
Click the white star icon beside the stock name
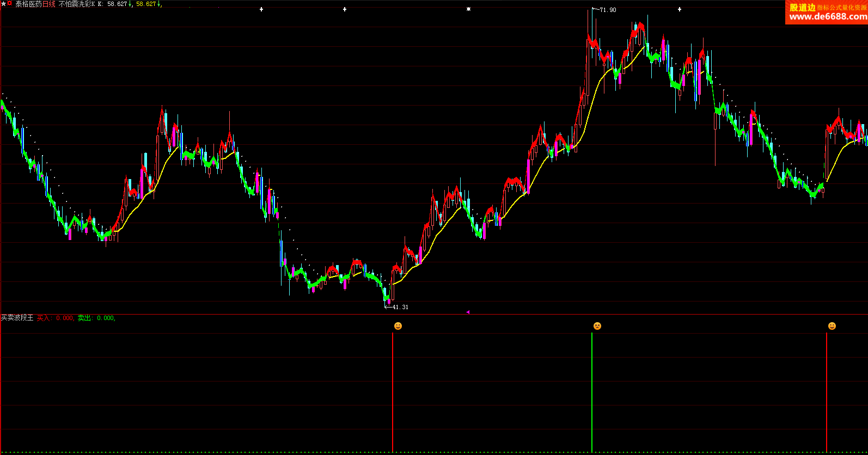pyautogui.click(x=4, y=4)
